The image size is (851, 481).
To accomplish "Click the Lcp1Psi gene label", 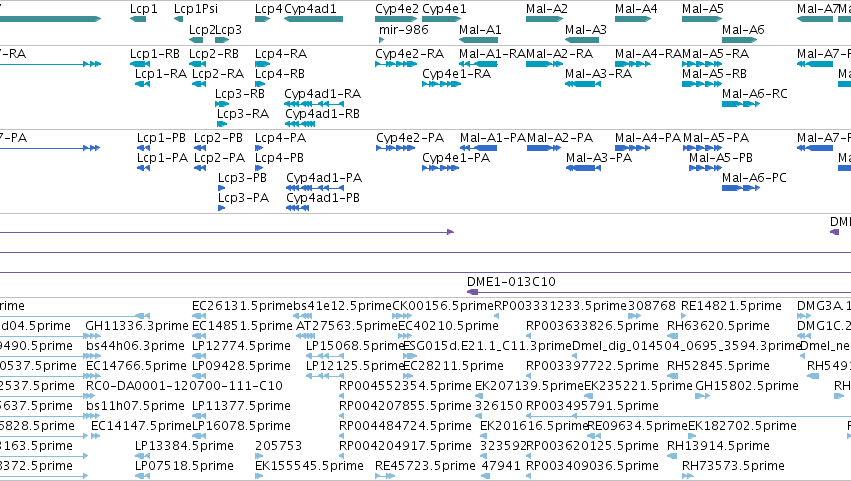I will (196, 9).
